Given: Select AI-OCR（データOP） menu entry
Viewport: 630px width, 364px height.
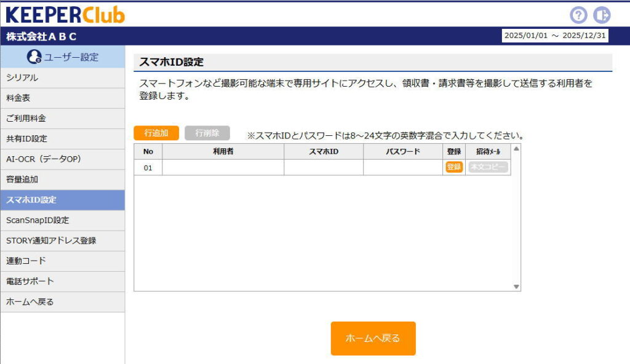Looking at the screenshot, I should tap(62, 159).
